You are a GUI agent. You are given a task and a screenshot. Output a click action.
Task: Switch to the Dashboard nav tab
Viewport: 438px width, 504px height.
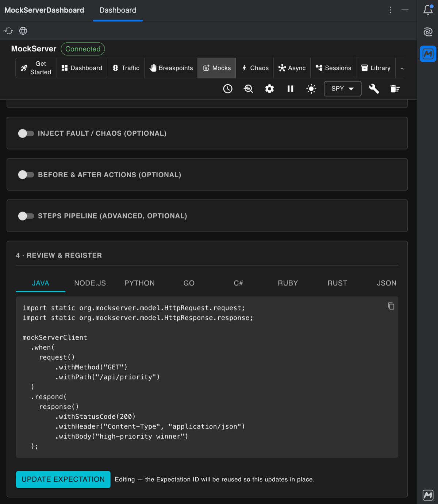pyautogui.click(x=82, y=68)
